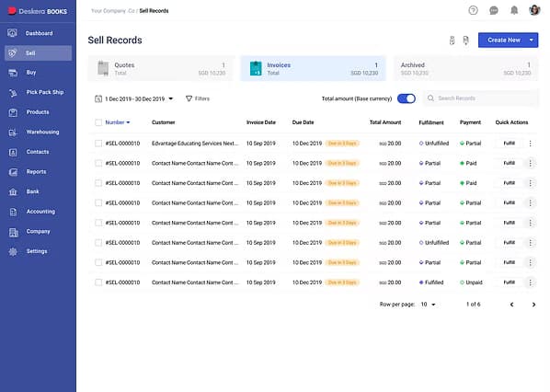
Task: Click the first icon left of Create New
Action: pos(452,40)
